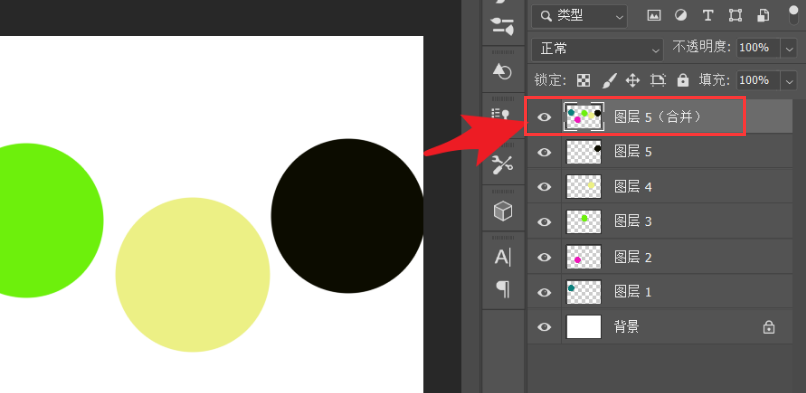Open the Paragraph panel ¶ icon
The image size is (806, 393).
[503, 289]
